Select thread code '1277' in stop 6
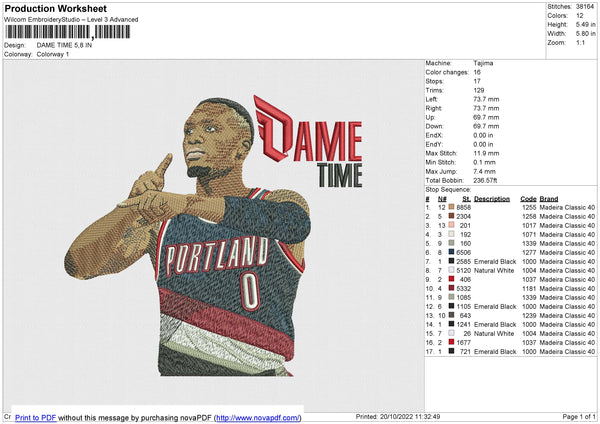The height and width of the screenshot is (424, 600). coord(529,252)
